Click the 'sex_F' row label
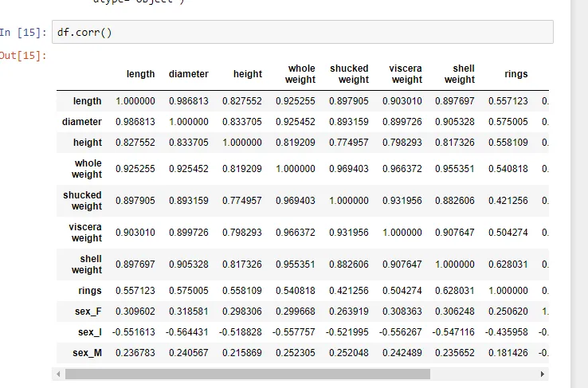This screenshot has height=388, width=588. coord(88,312)
